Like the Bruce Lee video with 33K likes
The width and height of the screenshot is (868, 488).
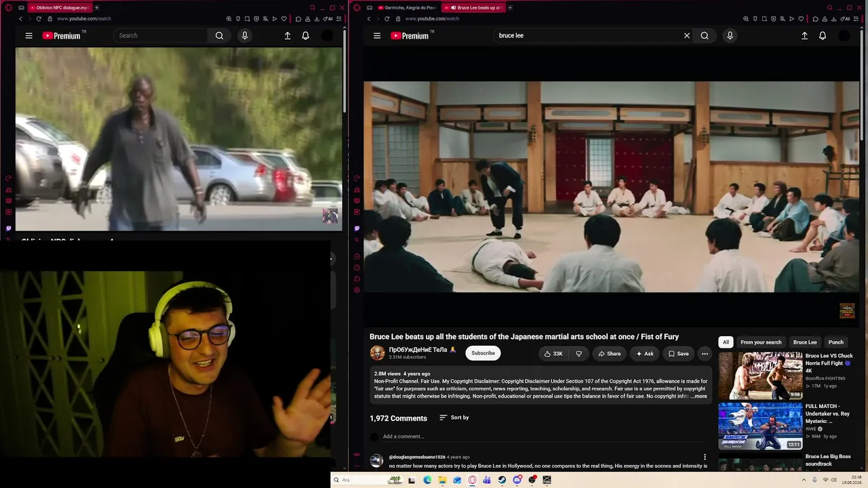[x=553, y=353]
